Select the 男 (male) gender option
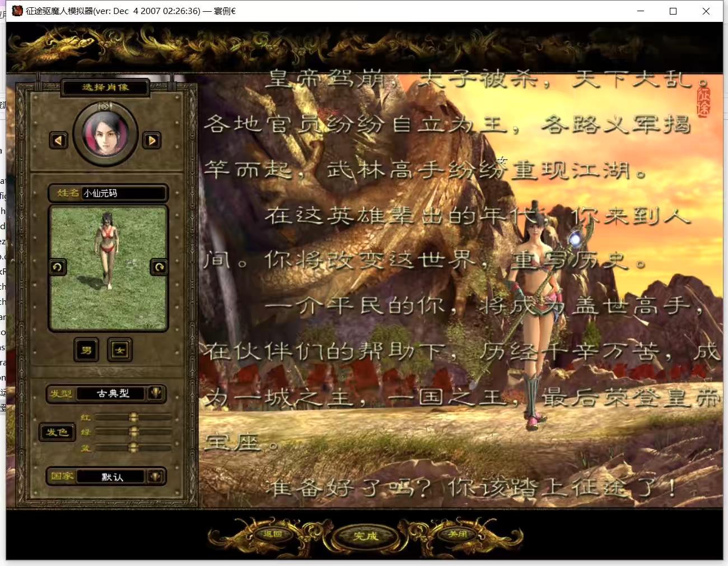Screen dimensions: 728x566 point(87,350)
